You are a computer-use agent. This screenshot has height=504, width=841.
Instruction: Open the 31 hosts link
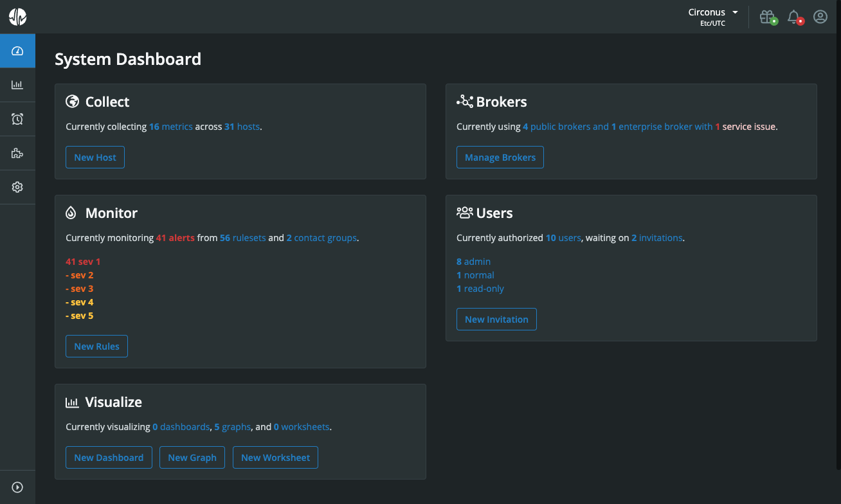[x=242, y=126]
